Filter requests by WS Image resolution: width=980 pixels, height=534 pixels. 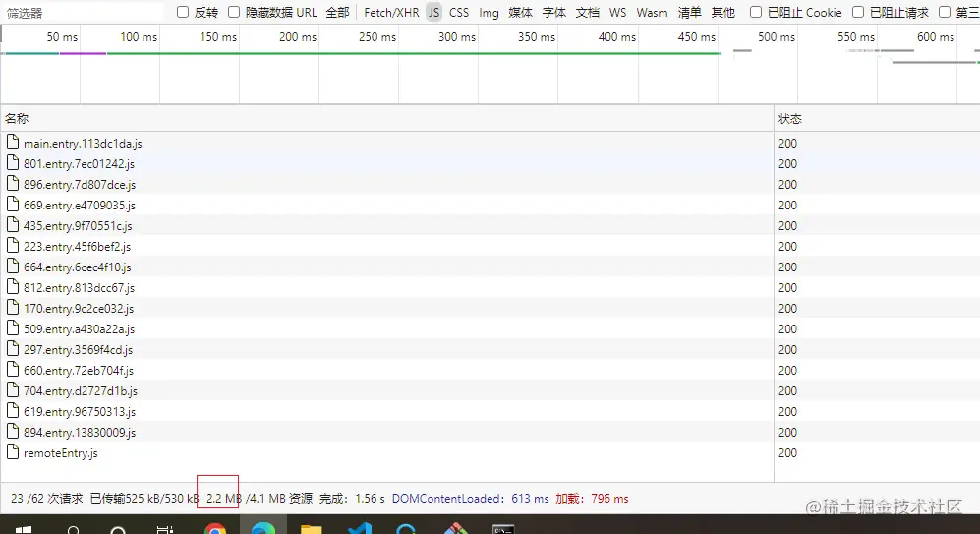pos(617,13)
